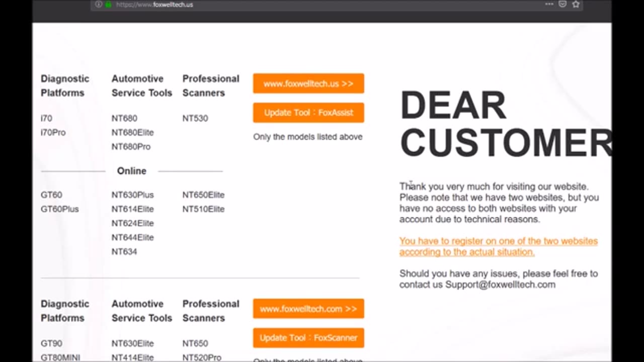
Task: Select the NT680Elite model entry
Action: click(x=132, y=132)
